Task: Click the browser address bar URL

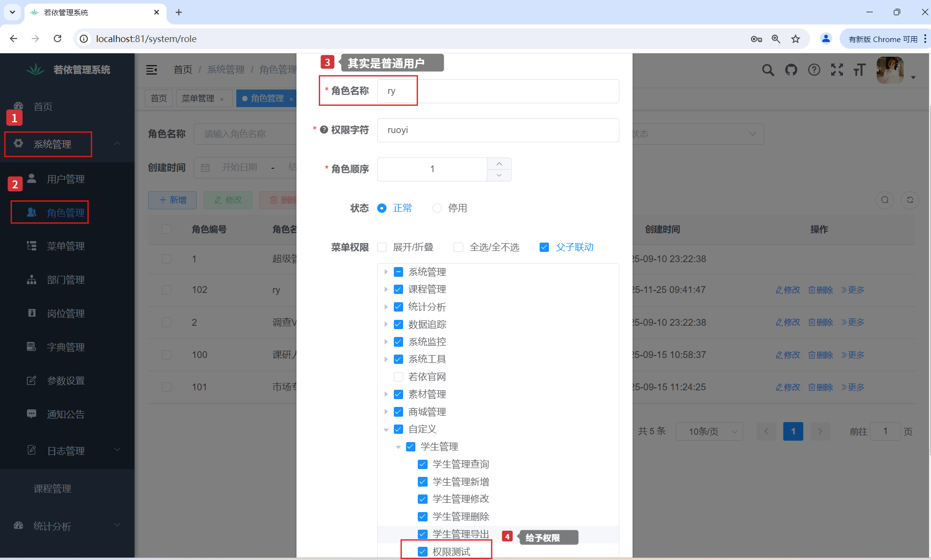Action: coord(146,39)
